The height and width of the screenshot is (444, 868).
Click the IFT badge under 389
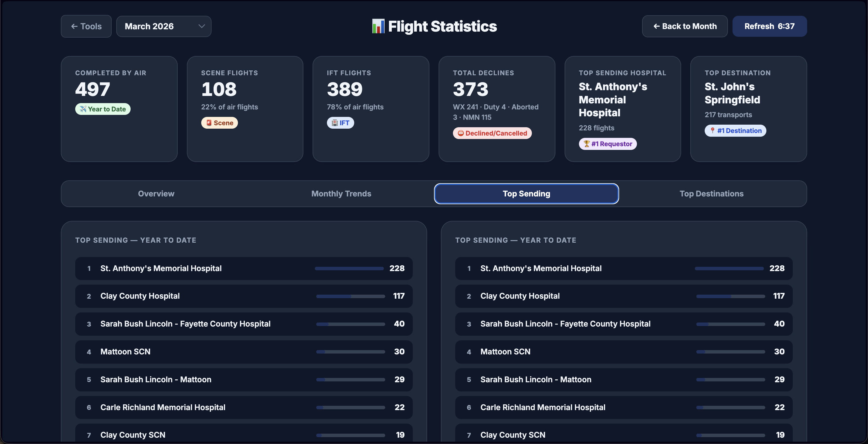340,123
